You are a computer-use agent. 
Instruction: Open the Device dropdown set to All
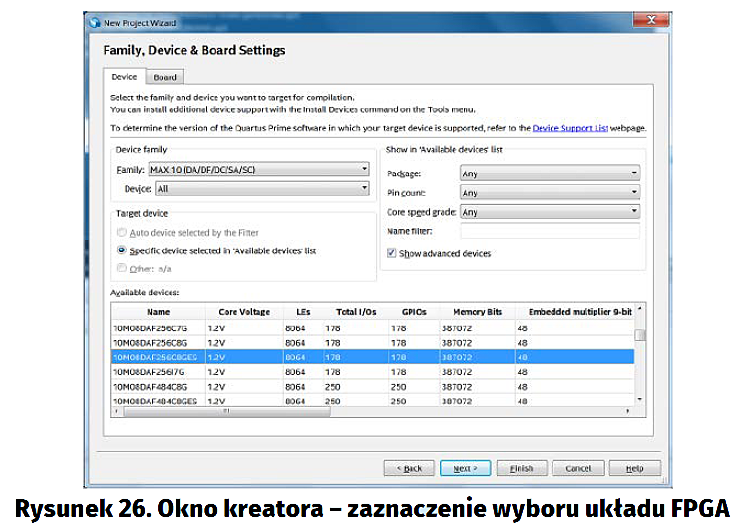(262, 188)
